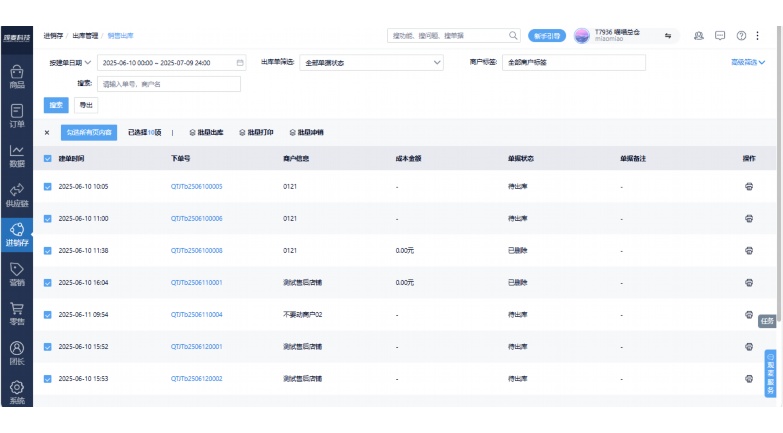
Task: Select the 进销存 sidebar item
Action: pos(16,235)
